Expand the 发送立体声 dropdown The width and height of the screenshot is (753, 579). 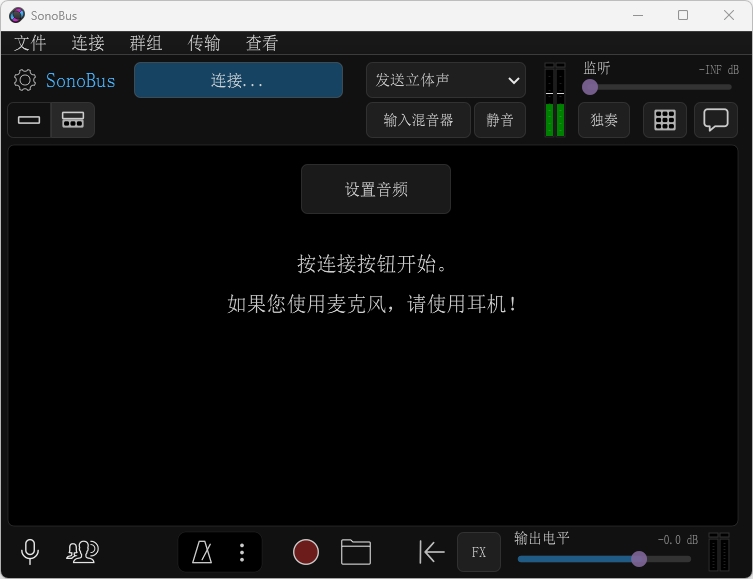coord(446,80)
